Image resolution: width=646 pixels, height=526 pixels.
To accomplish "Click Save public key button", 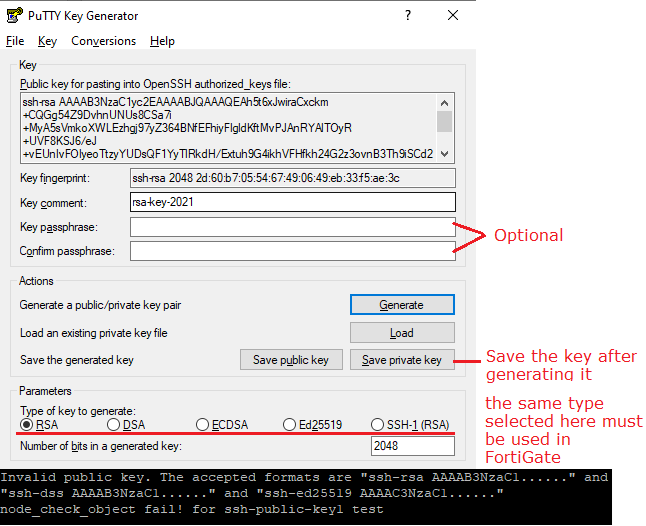I will [x=291, y=360].
